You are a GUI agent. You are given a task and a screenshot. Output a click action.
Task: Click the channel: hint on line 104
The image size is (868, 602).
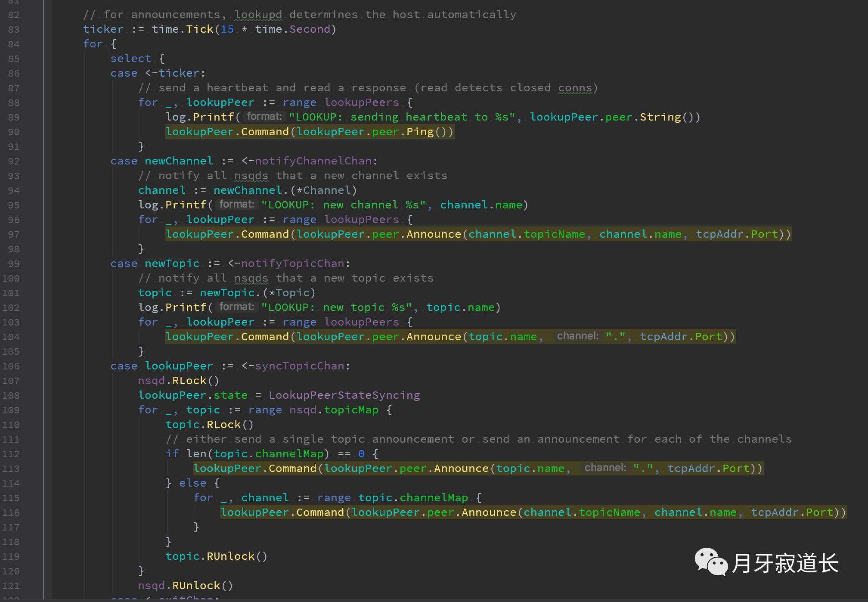pos(577,336)
